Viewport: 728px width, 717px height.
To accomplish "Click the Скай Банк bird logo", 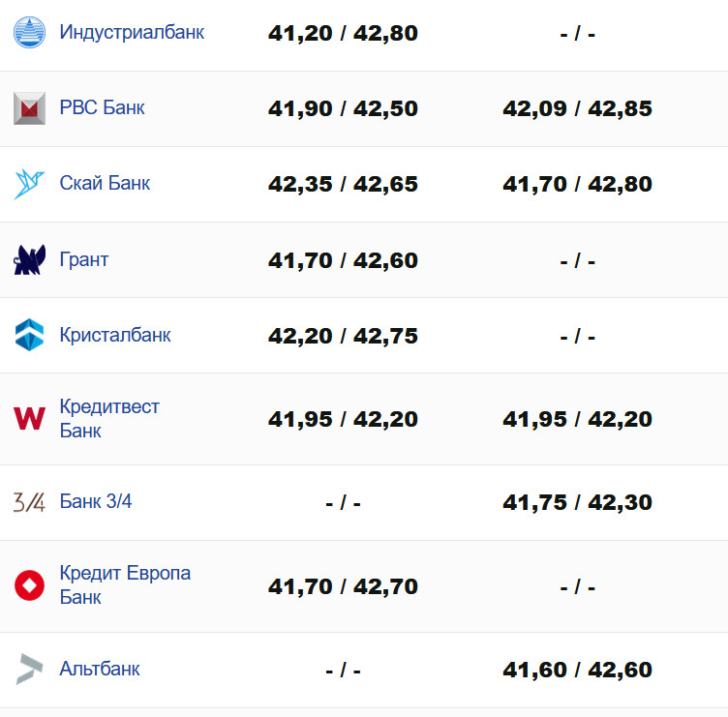I will point(29,184).
